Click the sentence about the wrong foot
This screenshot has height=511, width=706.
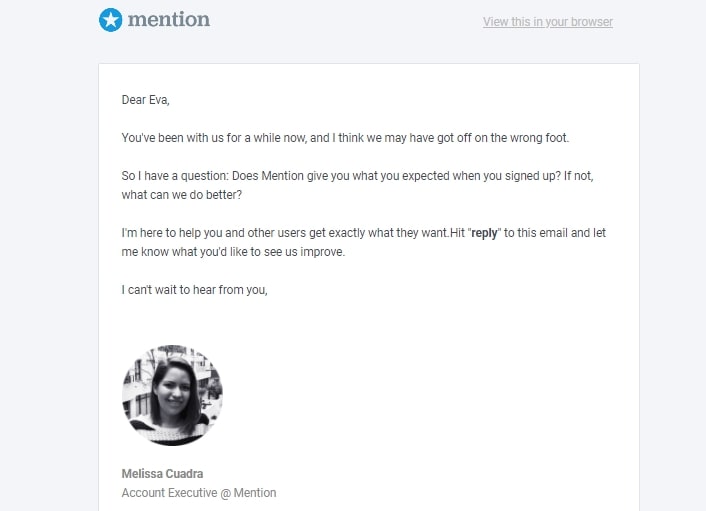coord(345,138)
